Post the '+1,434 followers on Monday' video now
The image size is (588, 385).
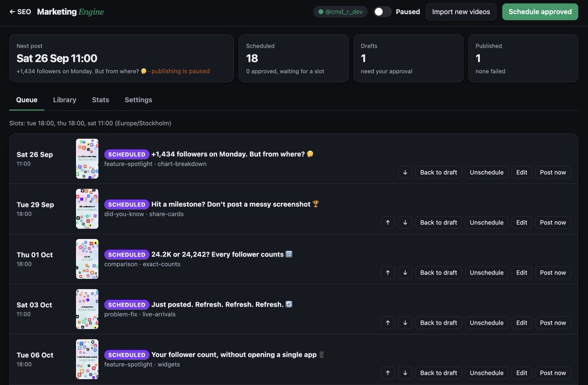[x=553, y=172]
